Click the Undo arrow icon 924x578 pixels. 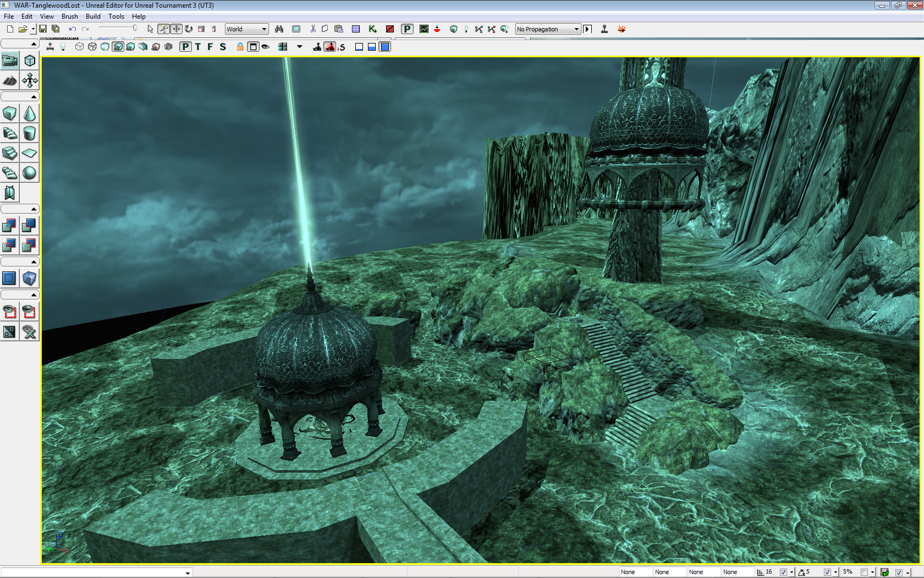coord(72,29)
